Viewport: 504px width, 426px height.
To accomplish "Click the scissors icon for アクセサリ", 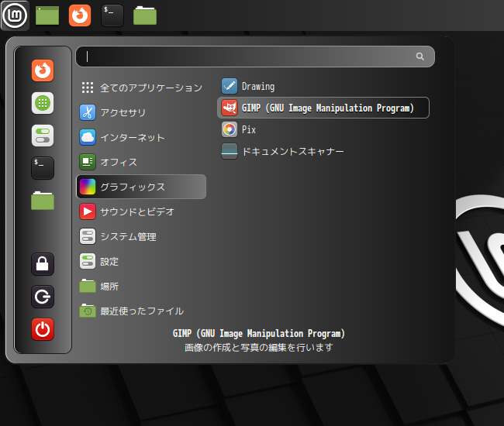I will (x=88, y=112).
